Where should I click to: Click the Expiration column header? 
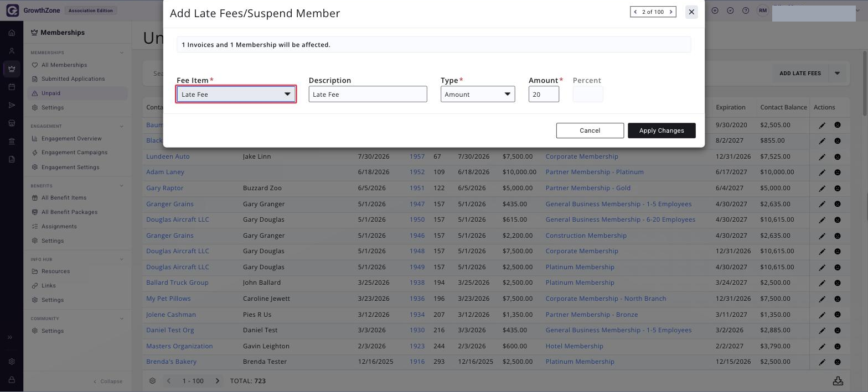(731, 107)
